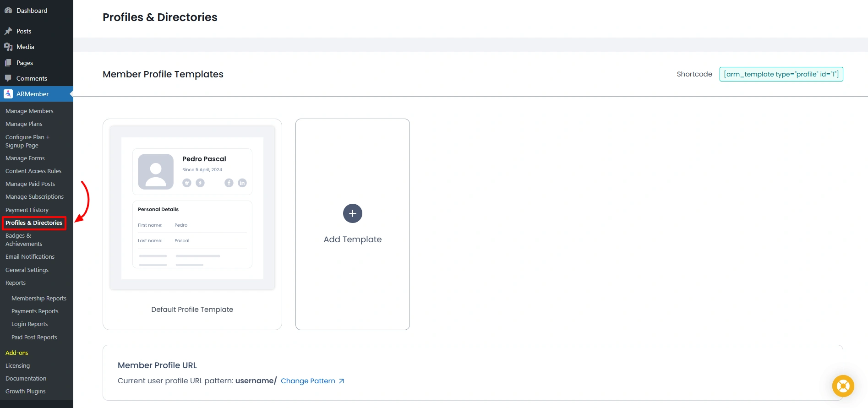
Task: View Membership Reports
Action: click(39, 298)
